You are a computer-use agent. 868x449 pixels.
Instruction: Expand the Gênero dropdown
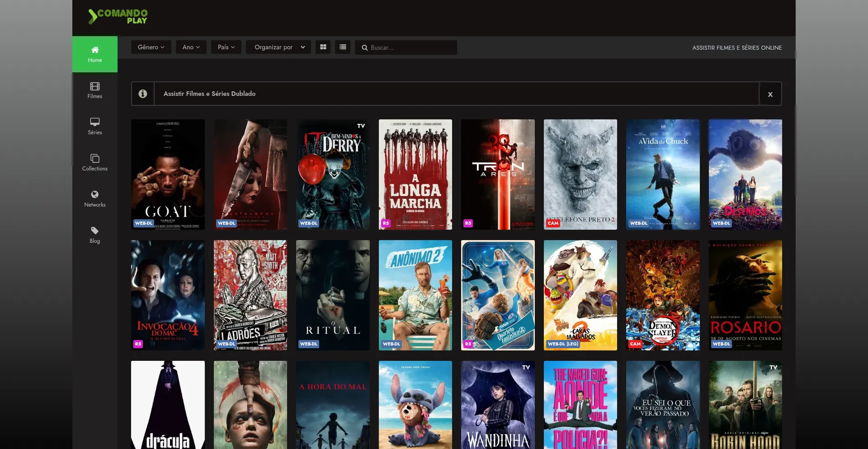tap(151, 47)
